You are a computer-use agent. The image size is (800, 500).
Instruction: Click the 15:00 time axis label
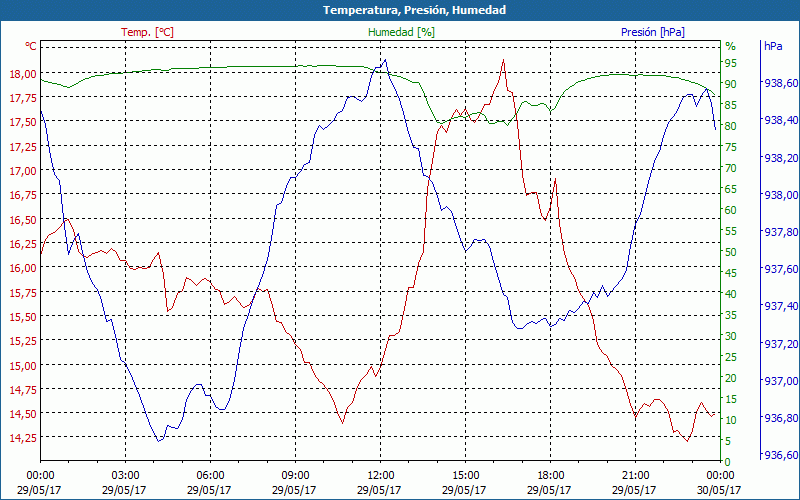[x=465, y=476]
